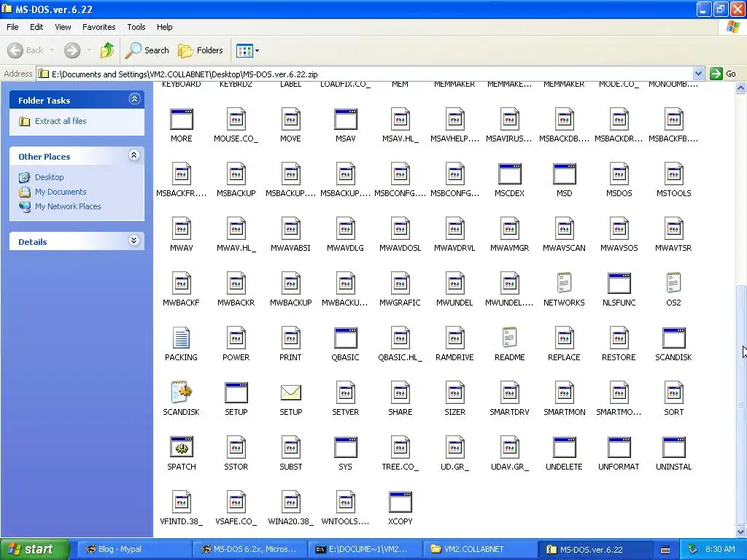Open the File menu
Viewport: 747px width, 560px height.
click(13, 27)
